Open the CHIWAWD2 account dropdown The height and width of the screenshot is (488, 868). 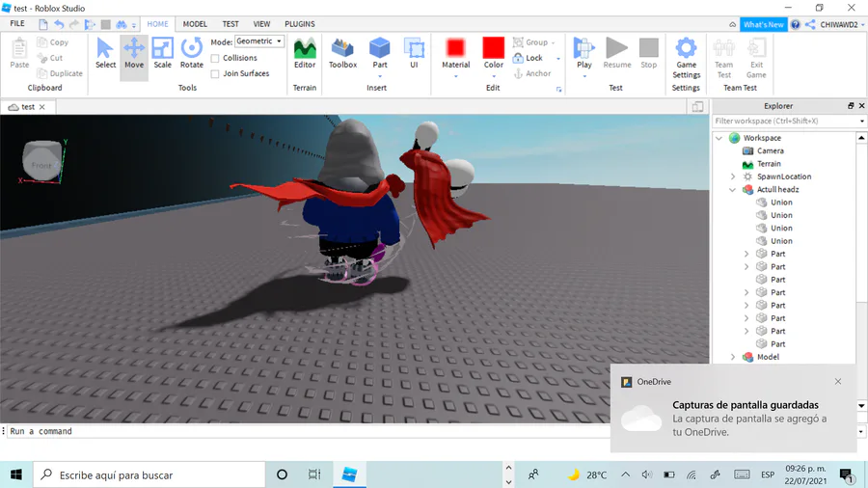pos(842,24)
